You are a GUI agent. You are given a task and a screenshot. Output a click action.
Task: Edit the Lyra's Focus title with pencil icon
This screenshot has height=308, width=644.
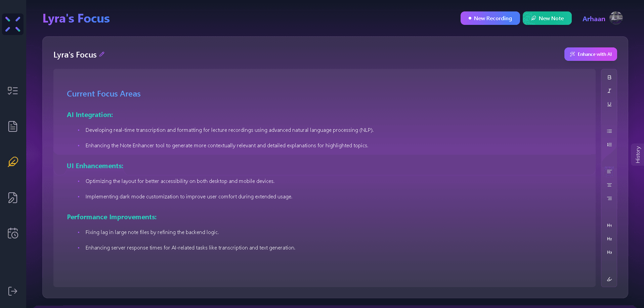(102, 54)
